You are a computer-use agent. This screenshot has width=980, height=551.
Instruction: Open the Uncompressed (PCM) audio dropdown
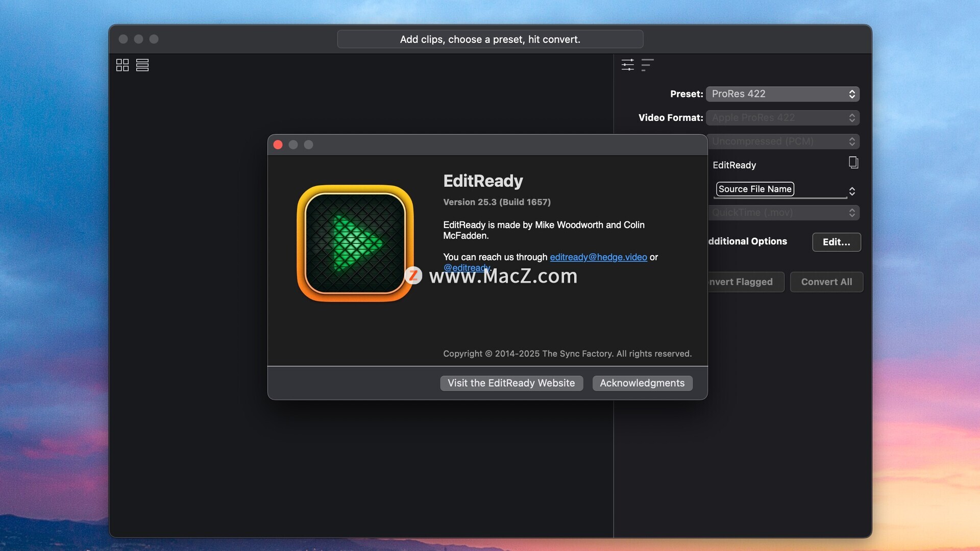coord(783,141)
